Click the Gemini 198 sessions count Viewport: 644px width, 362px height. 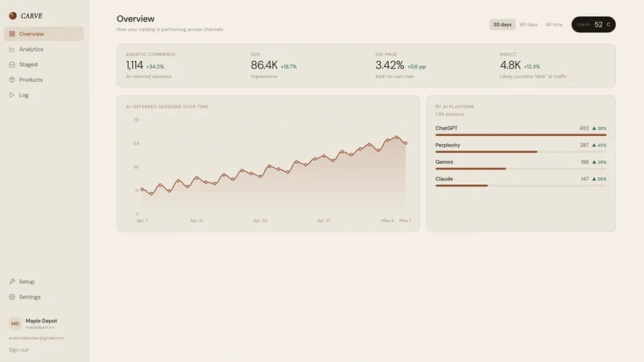point(584,162)
